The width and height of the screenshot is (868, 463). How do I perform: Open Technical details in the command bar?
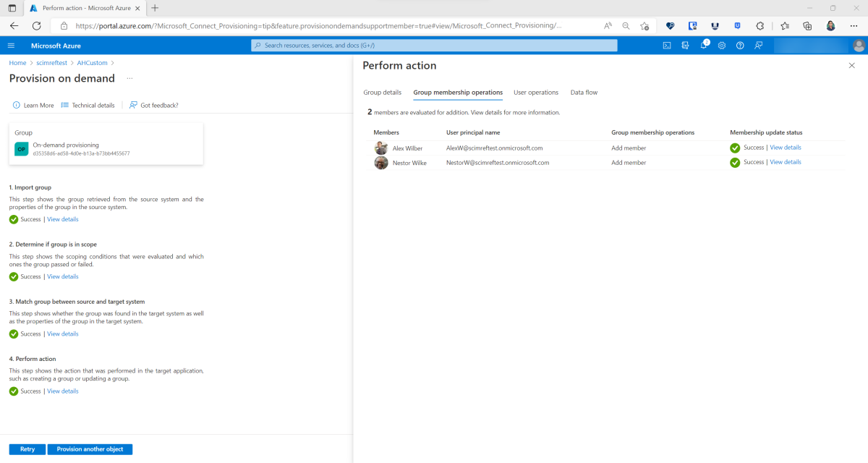(88, 105)
